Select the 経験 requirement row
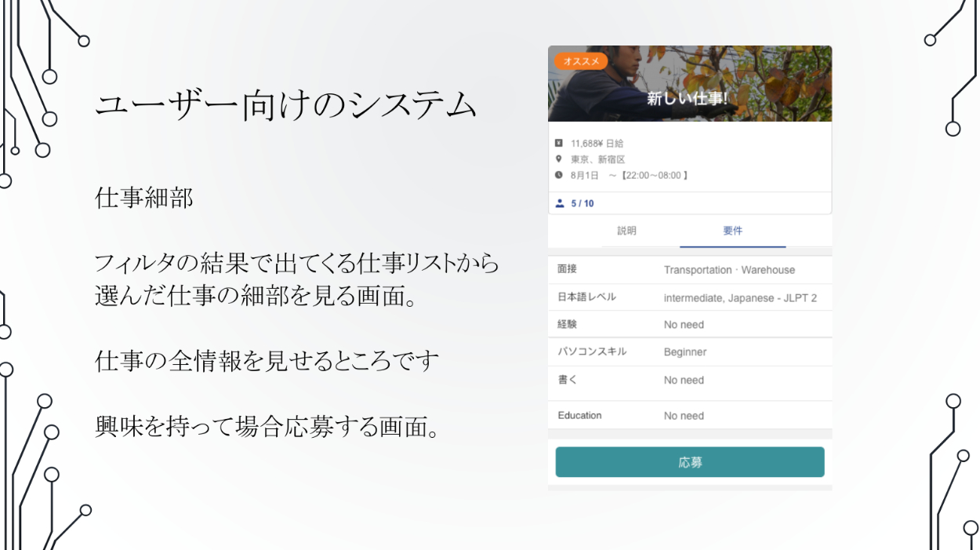Viewport: 980px width, 550px height. (689, 324)
